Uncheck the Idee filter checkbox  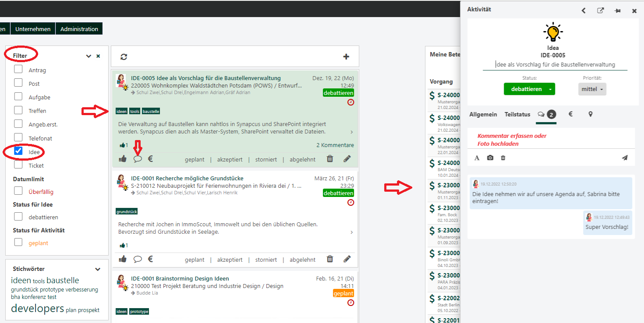(18, 151)
